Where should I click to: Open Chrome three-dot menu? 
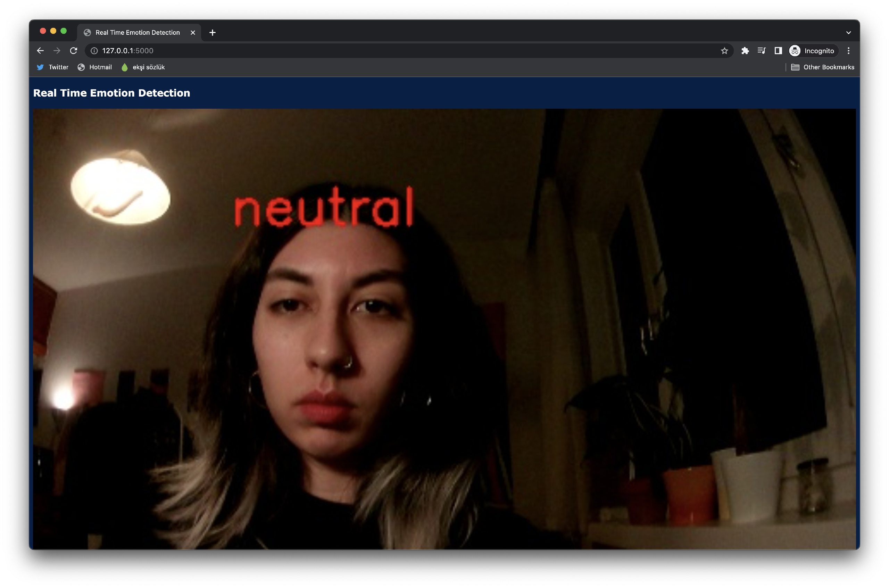[848, 51]
